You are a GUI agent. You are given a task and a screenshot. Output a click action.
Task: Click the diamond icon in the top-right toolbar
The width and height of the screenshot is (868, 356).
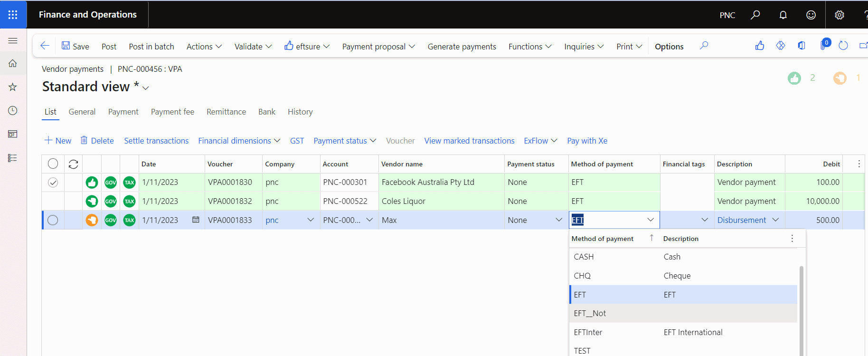[x=781, y=46]
